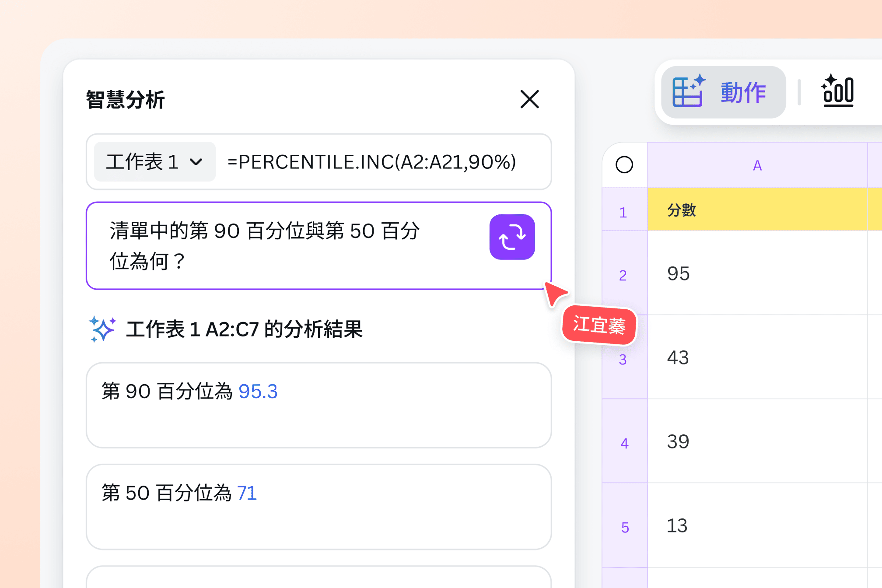Click the cell containing 13
Screen dimensions: 882x588
pos(758,525)
